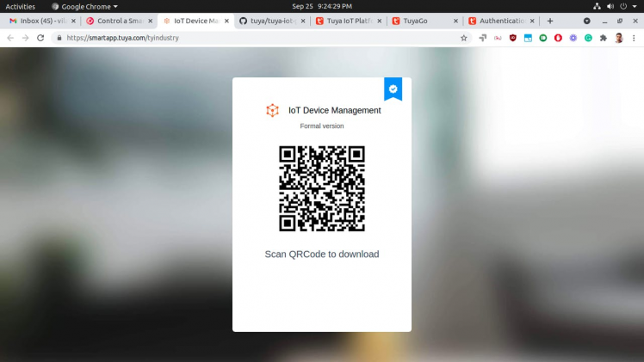The width and height of the screenshot is (644, 362).
Task: Open the tab search dropdown arrow
Action: (587, 21)
